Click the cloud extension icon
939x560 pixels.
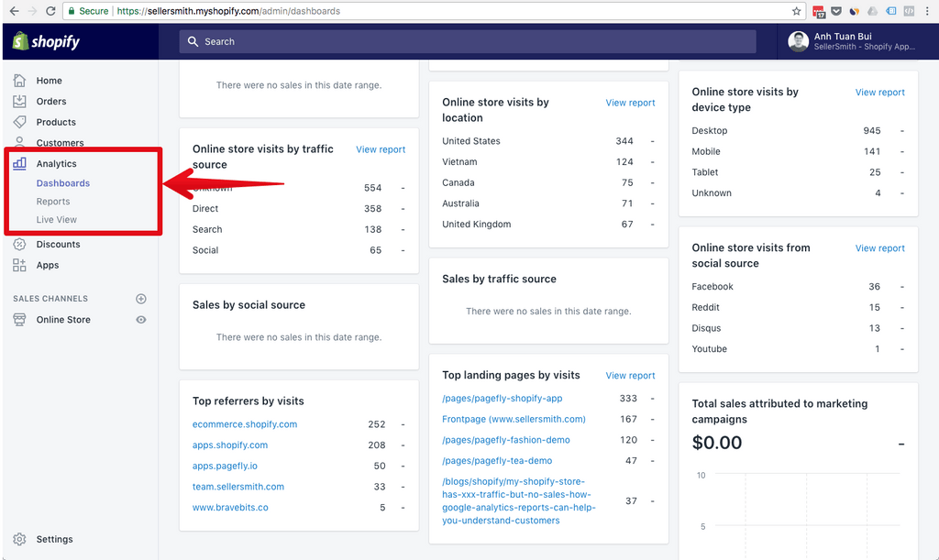coord(873,11)
